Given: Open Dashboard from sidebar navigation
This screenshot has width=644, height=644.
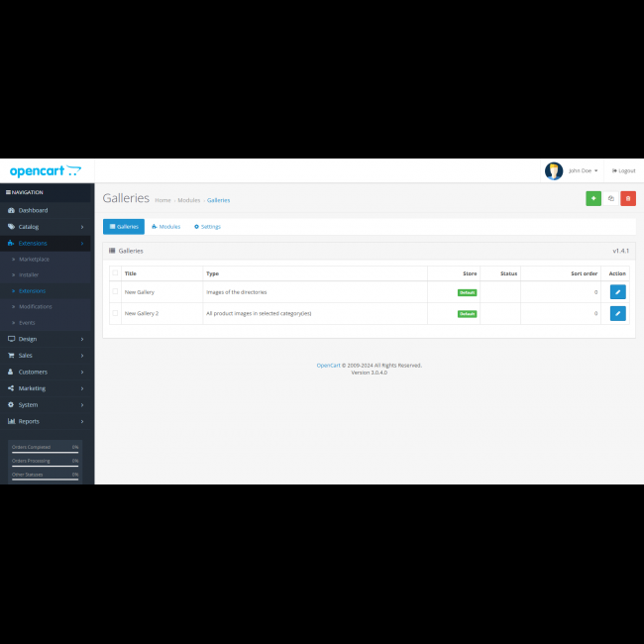Looking at the screenshot, I should (x=33, y=210).
